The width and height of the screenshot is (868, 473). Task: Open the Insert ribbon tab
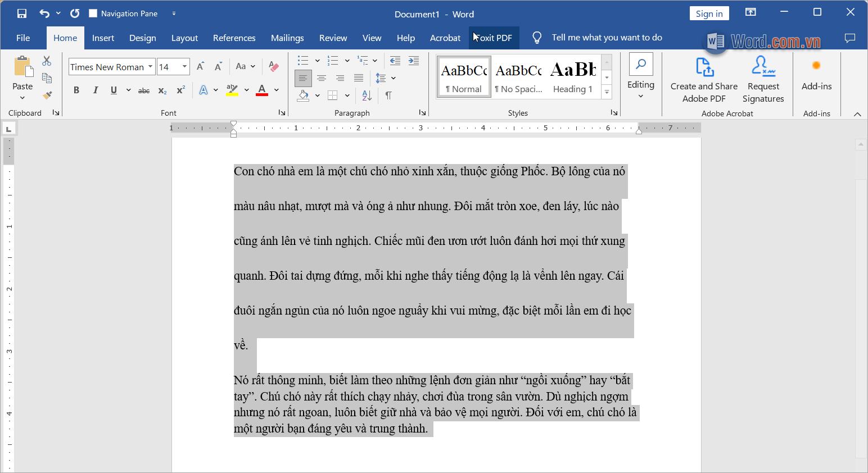[x=103, y=38]
